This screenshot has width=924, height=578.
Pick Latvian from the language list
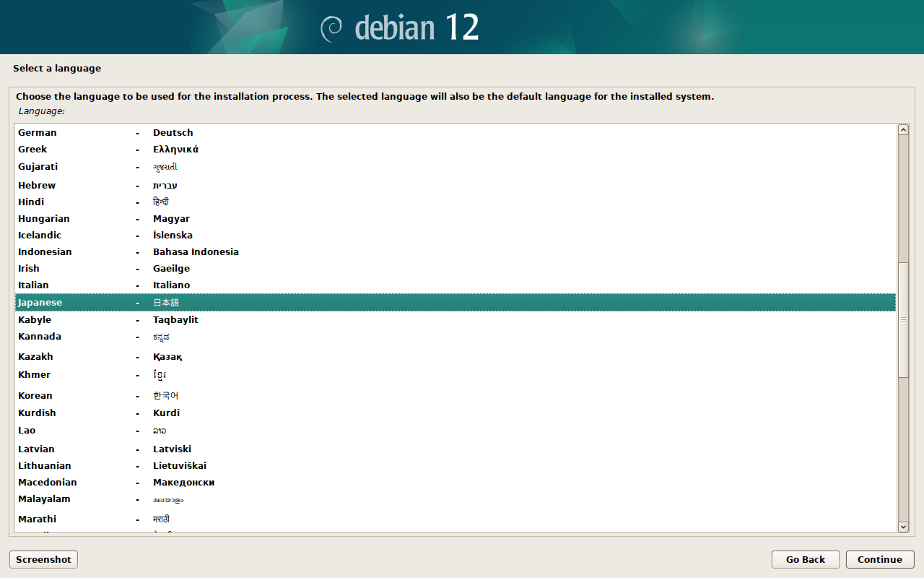coord(456,449)
